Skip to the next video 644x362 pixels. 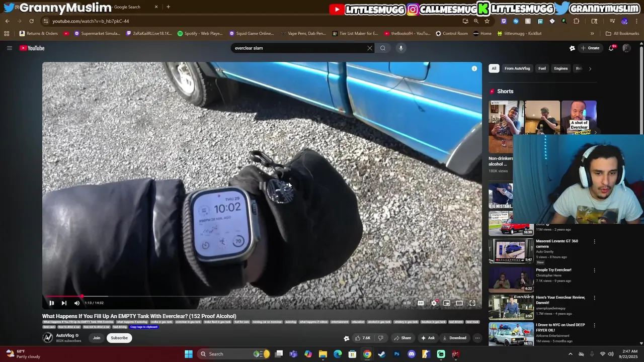[x=64, y=303]
